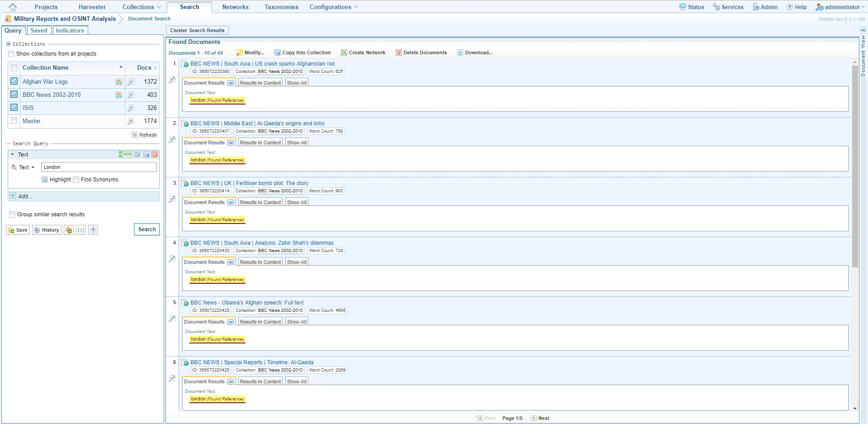
Task: Click the London text search input field
Action: tap(99, 167)
